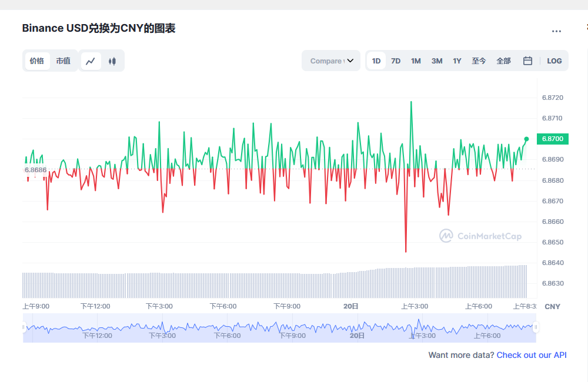Open the Compare dropdown
Screen dimensions: 588x382
coord(331,61)
